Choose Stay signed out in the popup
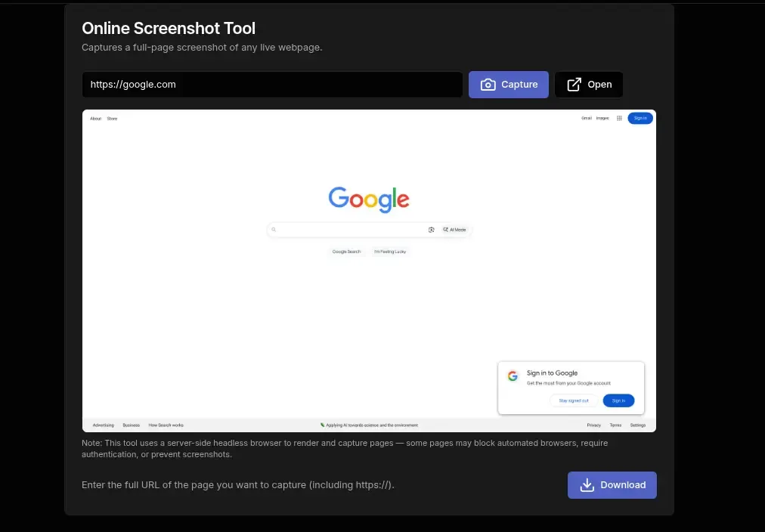Screen dimensions: 765x532 (x=572, y=401)
